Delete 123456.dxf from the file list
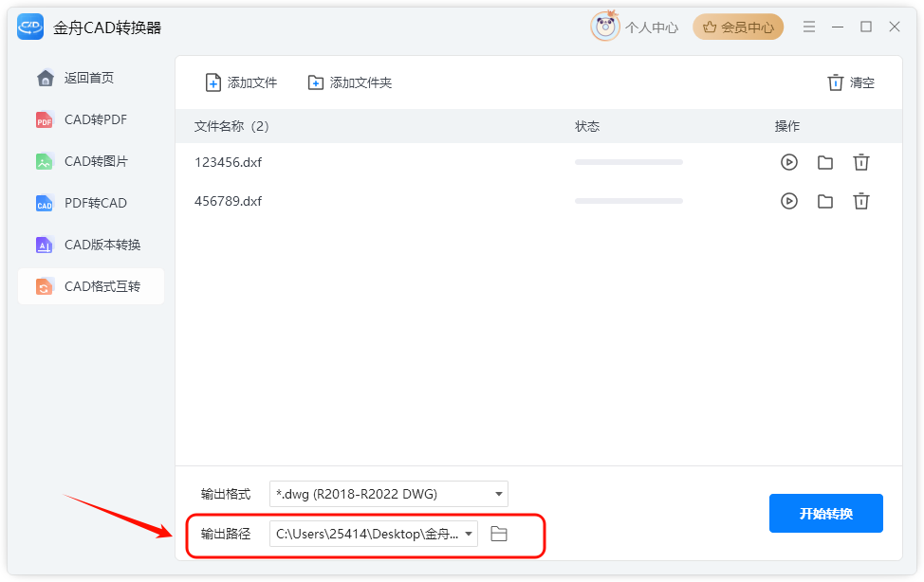Image resolution: width=924 pixels, height=582 pixels. pyautogui.click(x=861, y=162)
